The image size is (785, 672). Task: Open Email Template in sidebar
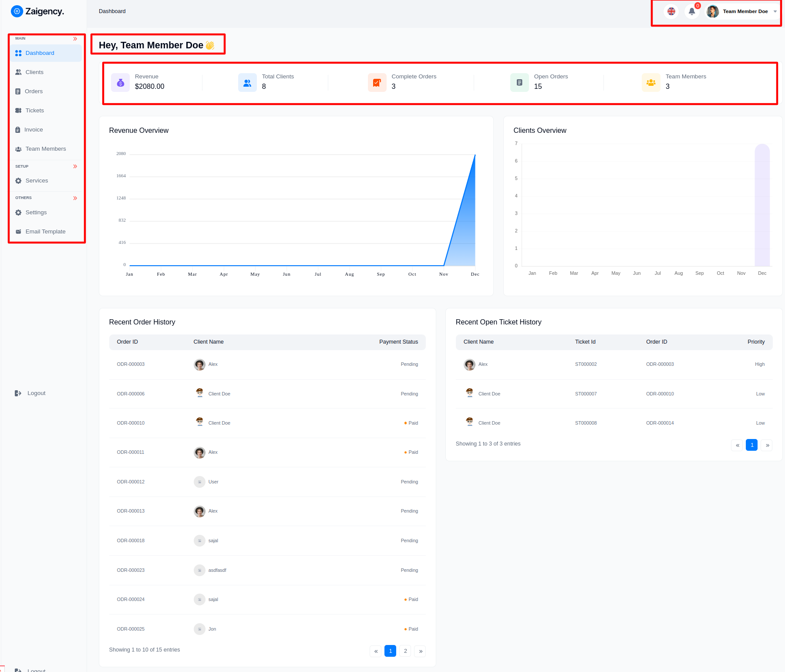point(46,232)
